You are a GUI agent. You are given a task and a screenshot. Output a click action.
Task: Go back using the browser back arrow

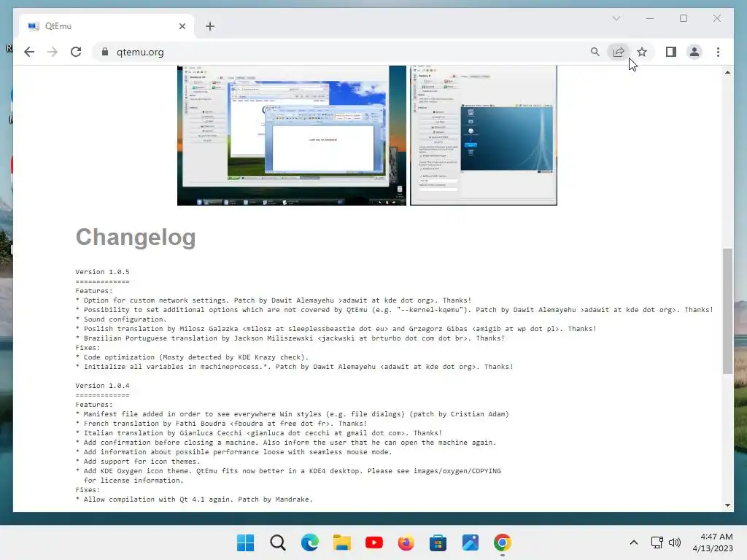point(29,52)
